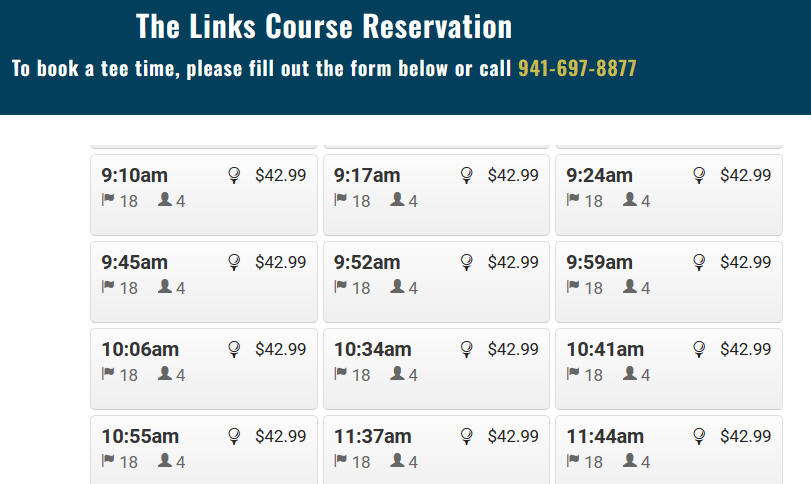This screenshot has width=811, height=484.
Task: Select the 9:10am tee time
Action: 204,195
